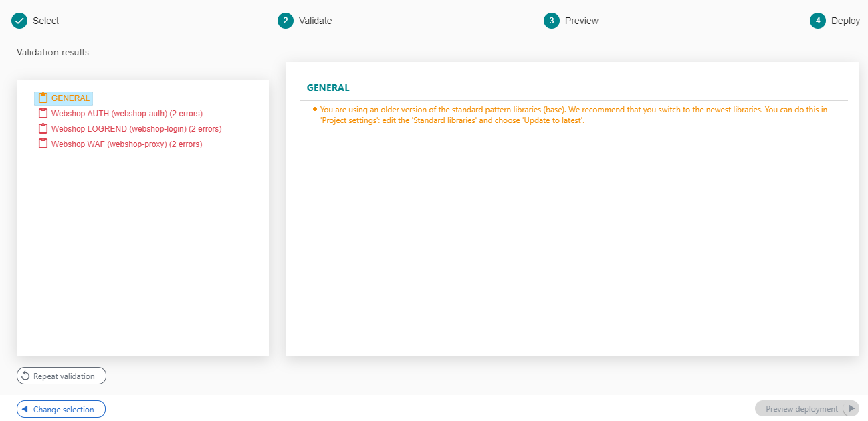The image size is (868, 421).
Task: Click the Preview step label
Action: [x=581, y=21]
